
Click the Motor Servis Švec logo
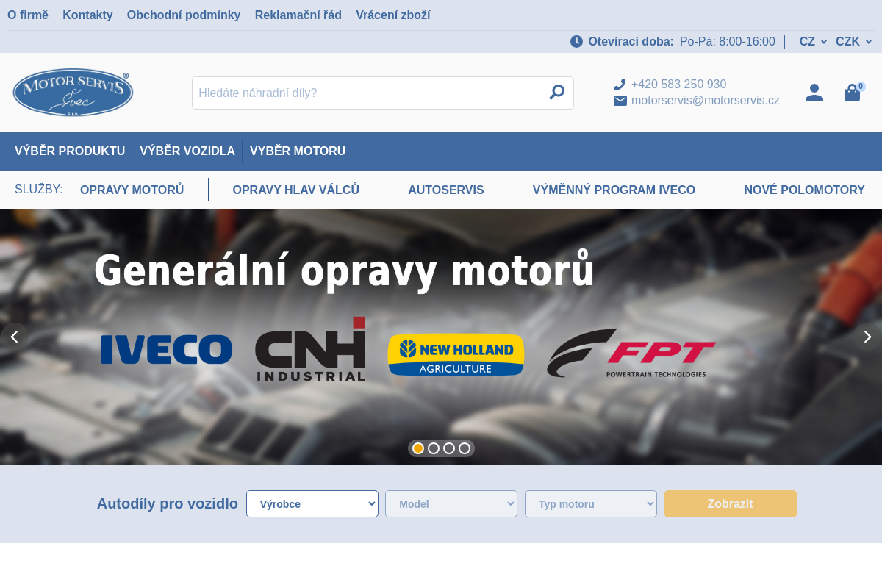pos(73,92)
